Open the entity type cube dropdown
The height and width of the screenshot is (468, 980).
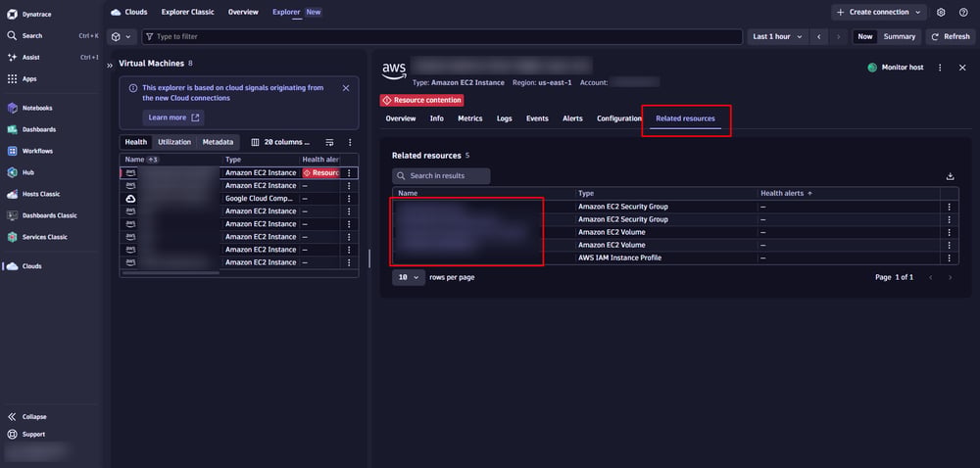pyautogui.click(x=122, y=37)
